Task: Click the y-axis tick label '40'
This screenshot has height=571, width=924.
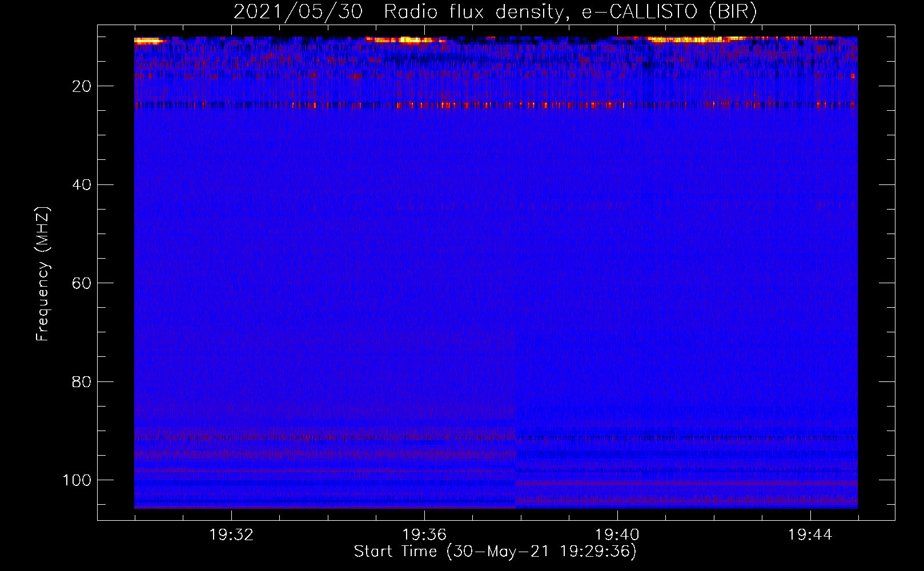Action: 82,185
